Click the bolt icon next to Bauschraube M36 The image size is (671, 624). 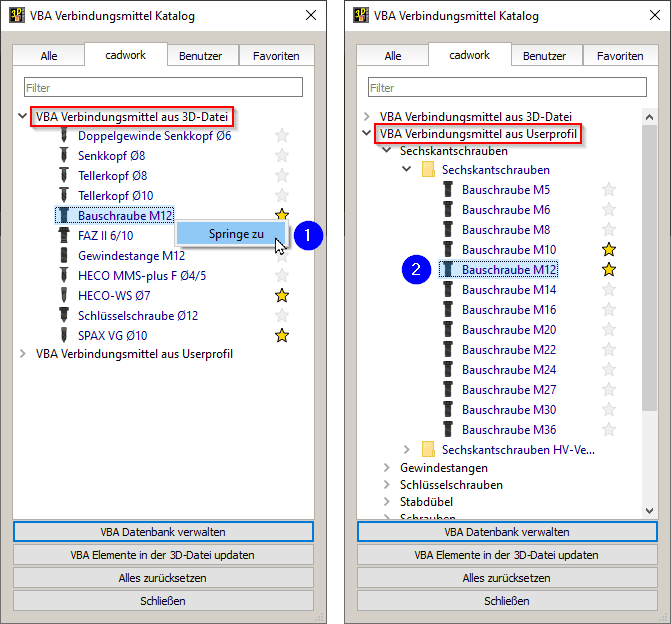point(448,430)
